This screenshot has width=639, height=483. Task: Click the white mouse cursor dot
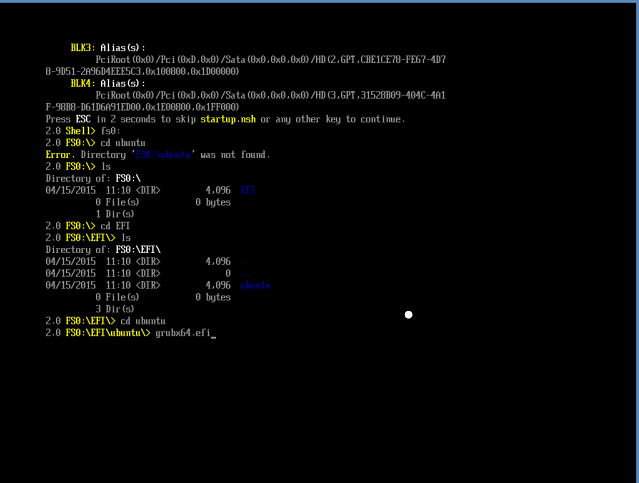pyautogui.click(x=408, y=315)
